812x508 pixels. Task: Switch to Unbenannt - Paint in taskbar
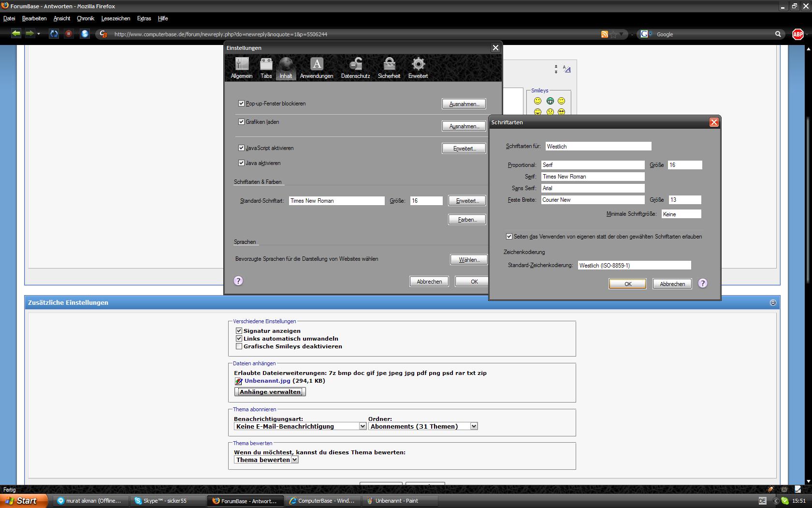[400, 501]
